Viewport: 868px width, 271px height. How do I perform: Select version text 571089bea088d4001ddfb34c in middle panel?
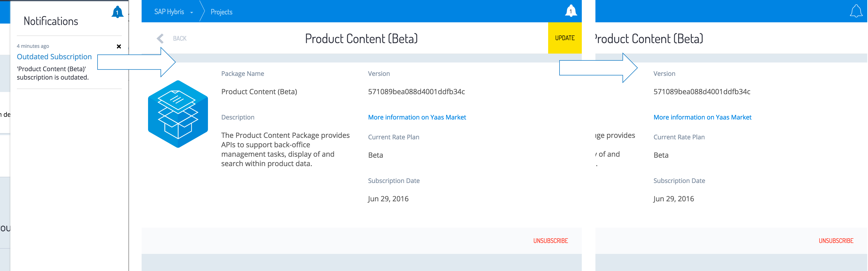tap(416, 92)
